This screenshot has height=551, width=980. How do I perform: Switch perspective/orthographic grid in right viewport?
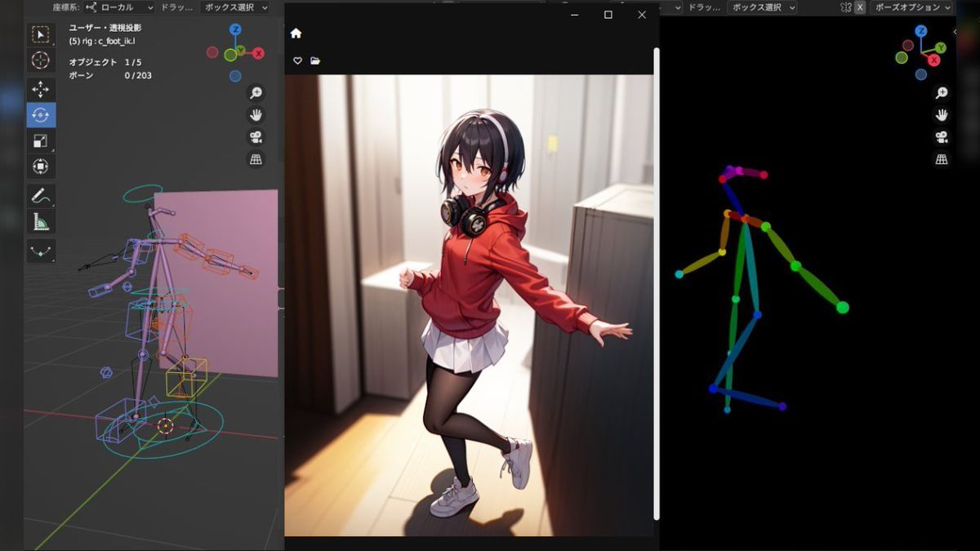tap(942, 159)
